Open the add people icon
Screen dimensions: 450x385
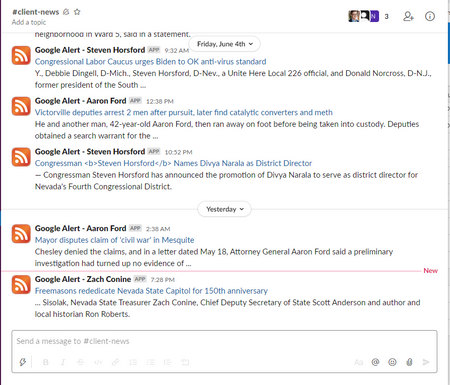(x=408, y=16)
